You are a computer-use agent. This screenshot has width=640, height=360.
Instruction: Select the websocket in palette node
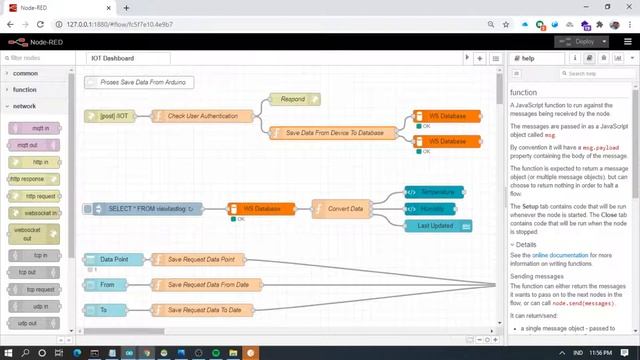pyautogui.click(x=34, y=213)
